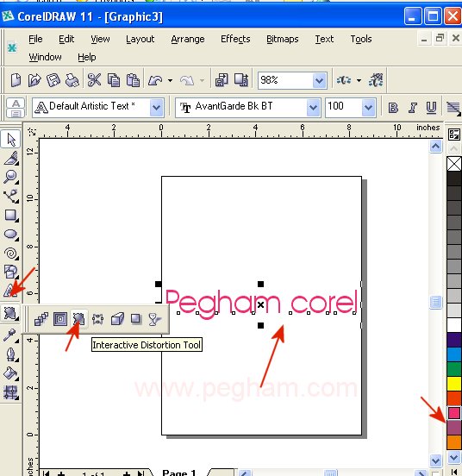Choose the Interactive Contour tool in flyout

[60, 319]
